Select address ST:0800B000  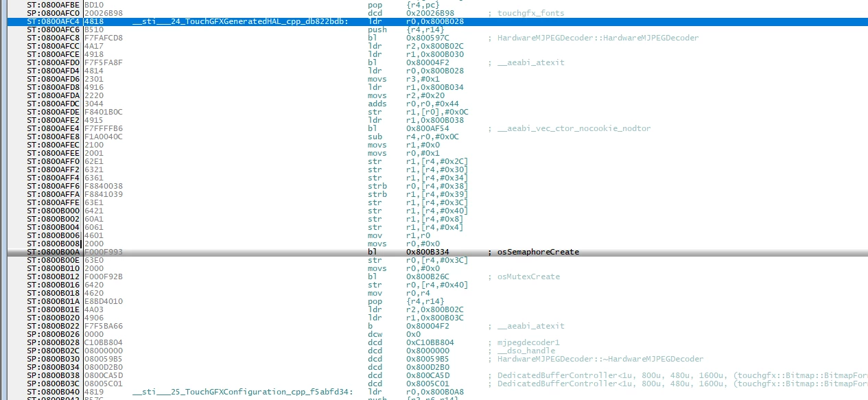54,211
